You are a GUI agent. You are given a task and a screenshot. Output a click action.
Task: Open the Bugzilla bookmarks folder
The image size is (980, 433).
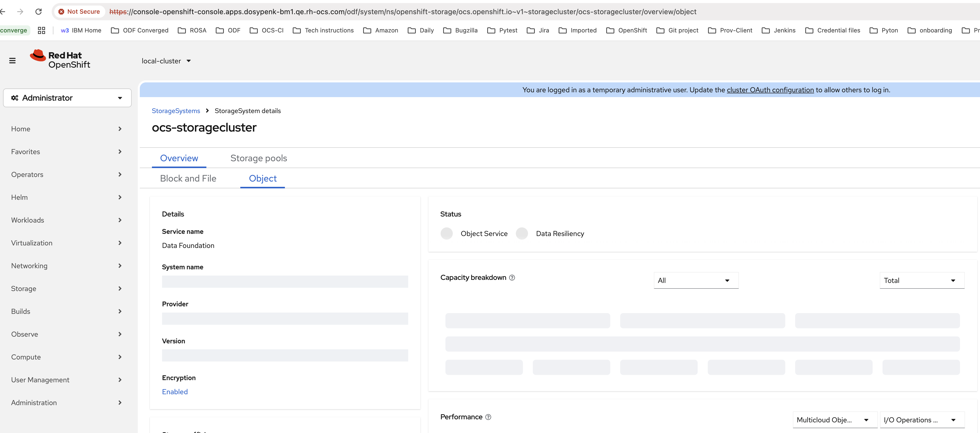pyautogui.click(x=460, y=30)
